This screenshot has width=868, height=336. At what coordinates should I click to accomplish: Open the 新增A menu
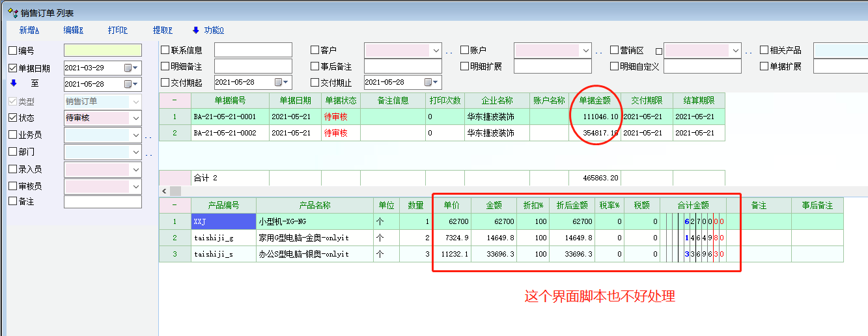[x=29, y=30]
